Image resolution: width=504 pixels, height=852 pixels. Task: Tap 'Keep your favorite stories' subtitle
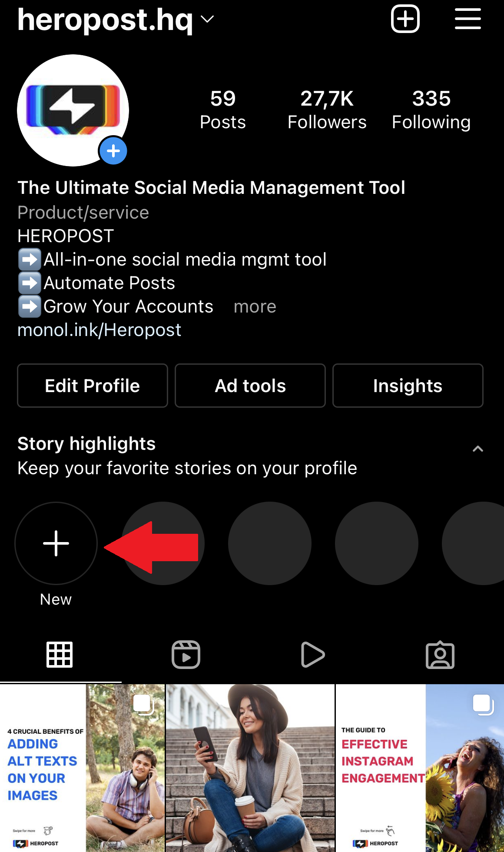click(x=187, y=468)
